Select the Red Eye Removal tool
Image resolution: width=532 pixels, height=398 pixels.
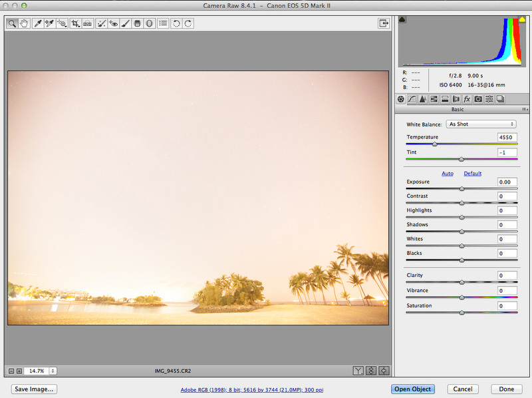click(x=113, y=23)
